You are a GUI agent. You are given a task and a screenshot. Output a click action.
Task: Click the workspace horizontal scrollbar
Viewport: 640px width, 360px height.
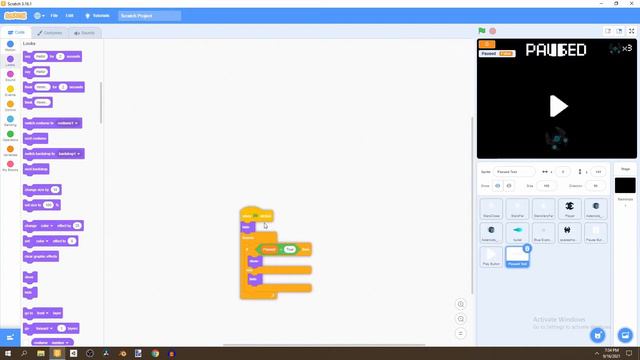tap(324, 345)
